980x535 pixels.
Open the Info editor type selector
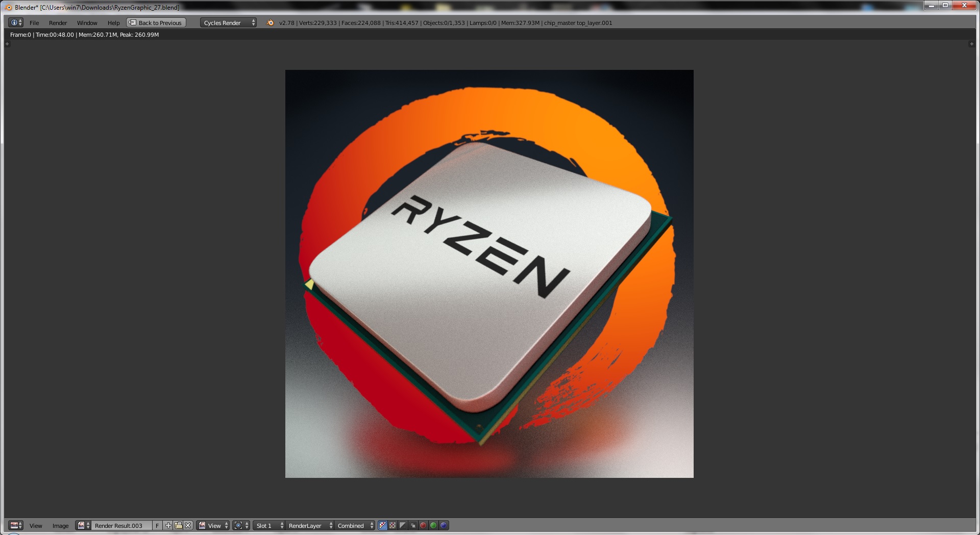click(16, 22)
